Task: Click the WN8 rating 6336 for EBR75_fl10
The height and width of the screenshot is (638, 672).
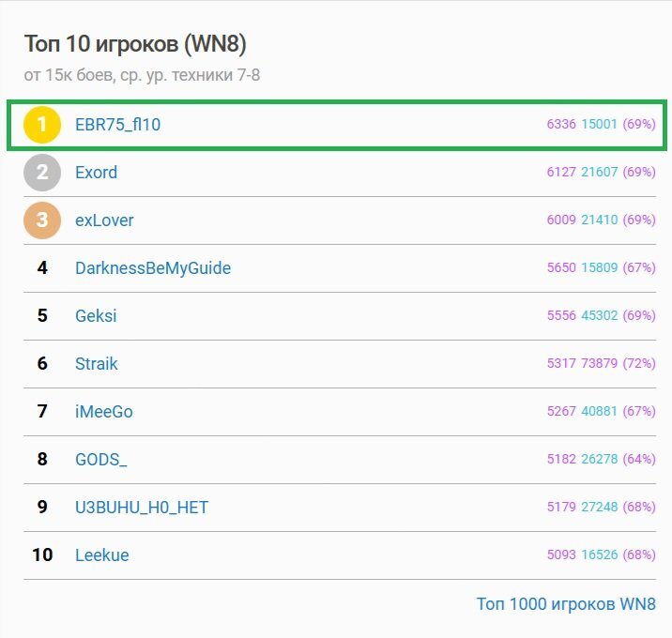Action: point(561,124)
